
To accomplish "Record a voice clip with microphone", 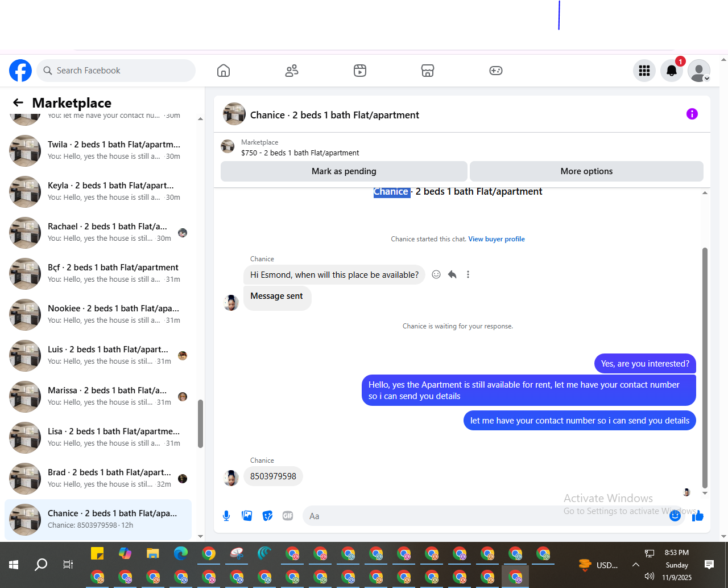I will [x=226, y=516].
